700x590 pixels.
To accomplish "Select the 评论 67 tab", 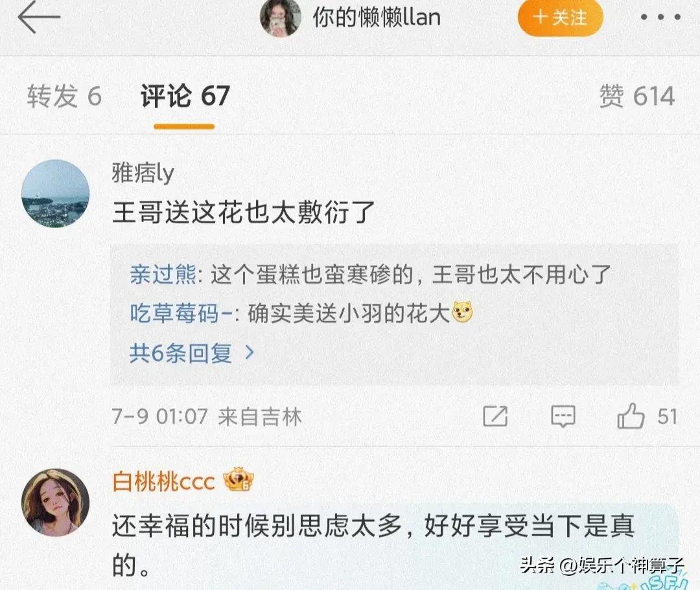I will point(185,96).
